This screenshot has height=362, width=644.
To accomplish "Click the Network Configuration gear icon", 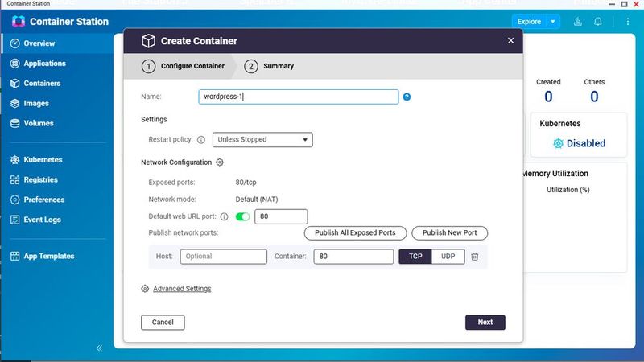I will click(x=220, y=162).
